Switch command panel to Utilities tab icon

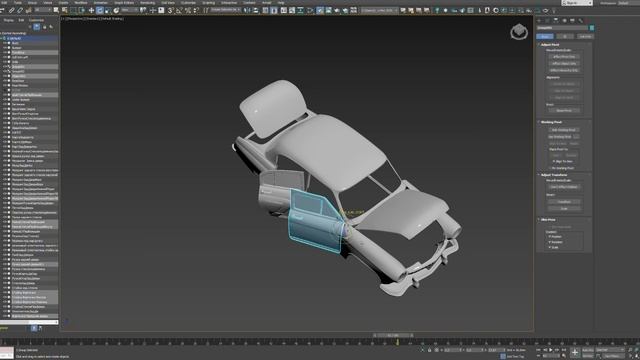tap(580, 20)
